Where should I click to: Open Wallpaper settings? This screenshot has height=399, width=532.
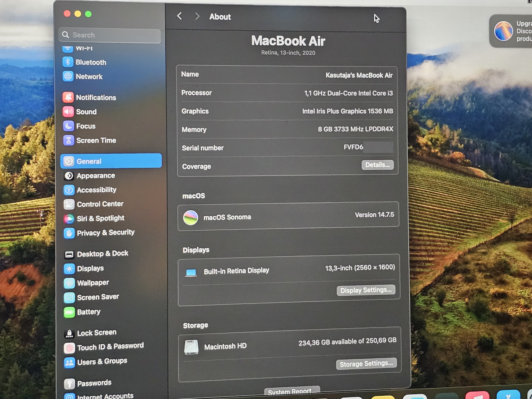87,283
